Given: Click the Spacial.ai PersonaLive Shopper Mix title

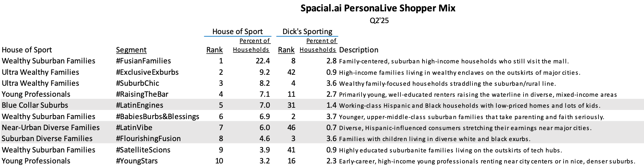Looking at the screenshot, I should click(378, 8).
